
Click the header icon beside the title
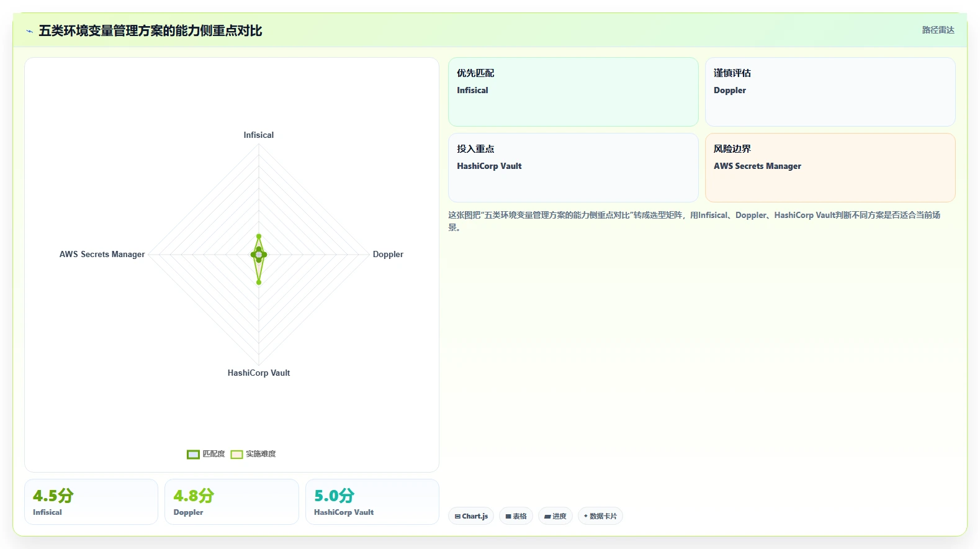click(x=29, y=31)
